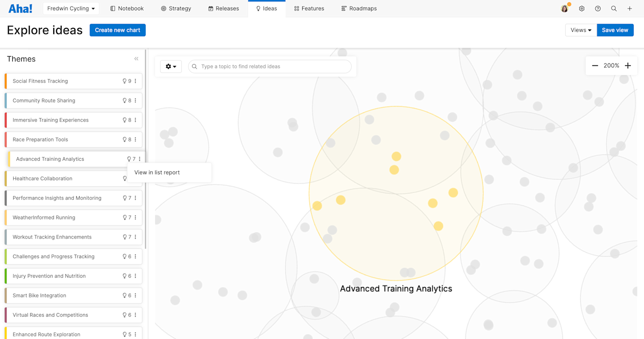Open more options for Smart Bike Integration

pos(135,296)
